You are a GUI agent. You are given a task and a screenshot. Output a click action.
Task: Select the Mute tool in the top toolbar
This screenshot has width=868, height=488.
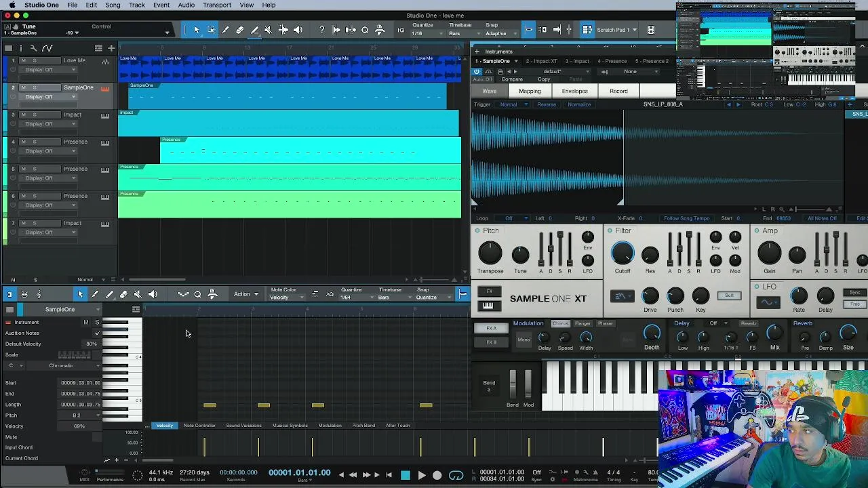269,30
